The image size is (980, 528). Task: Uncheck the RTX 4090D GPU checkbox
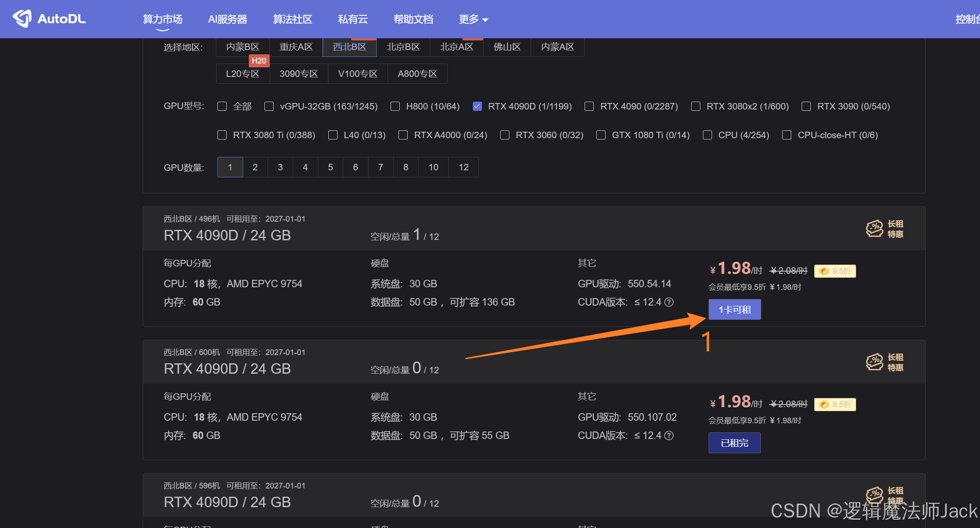pyautogui.click(x=477, y=106)
